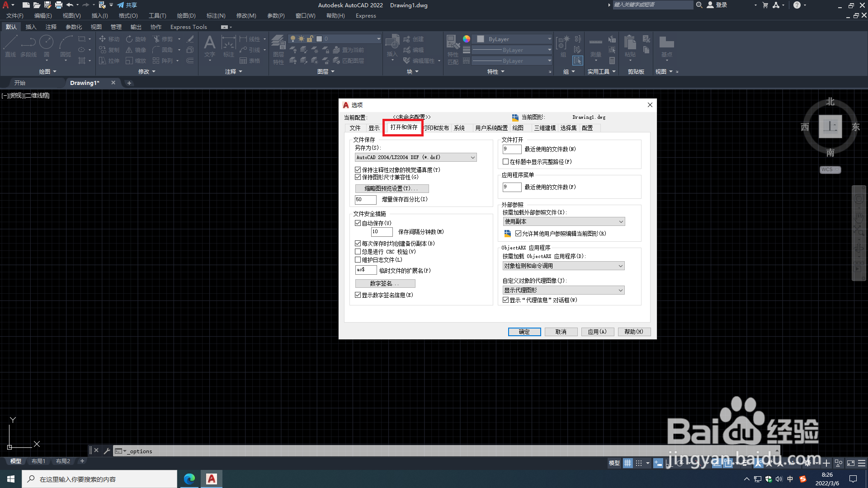Activate the Rotate (旋转) tool
868x488 pixels.
tap(136, 39)
